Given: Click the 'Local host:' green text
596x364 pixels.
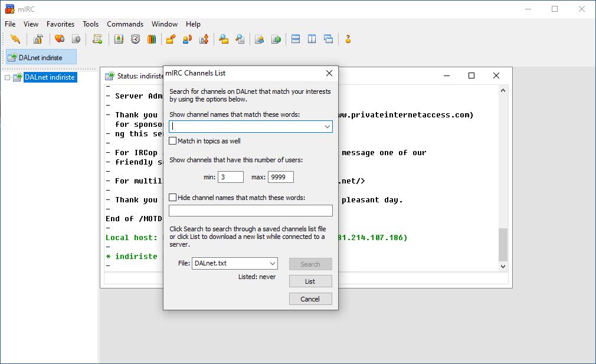Looking at the screenshot, I should coord(132,238).
